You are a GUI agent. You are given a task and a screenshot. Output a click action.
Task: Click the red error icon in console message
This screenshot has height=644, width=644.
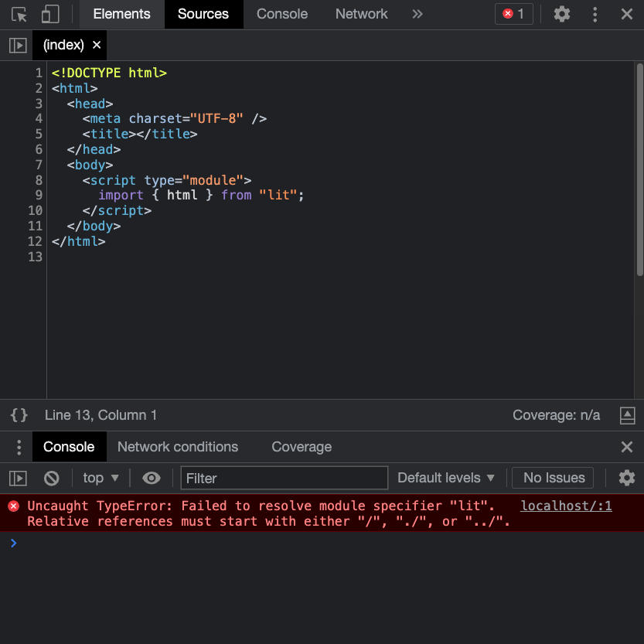coord(14,506)
